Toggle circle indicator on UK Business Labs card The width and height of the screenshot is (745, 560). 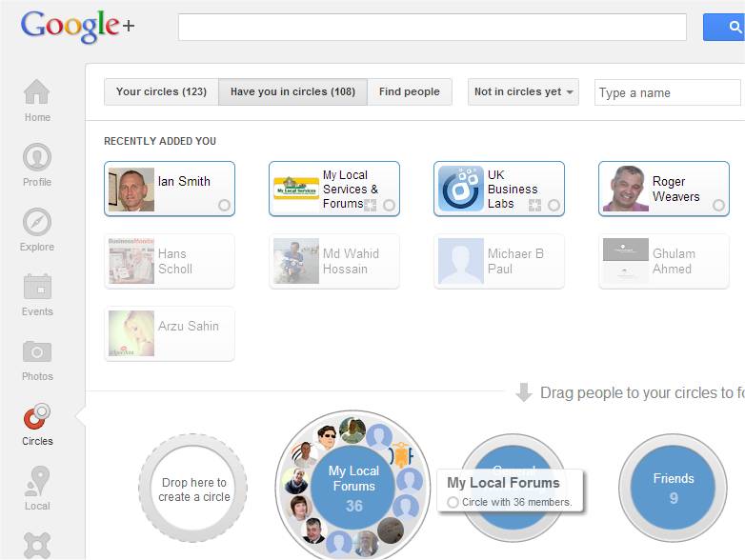pyautogui.click(x=554, y=205)
